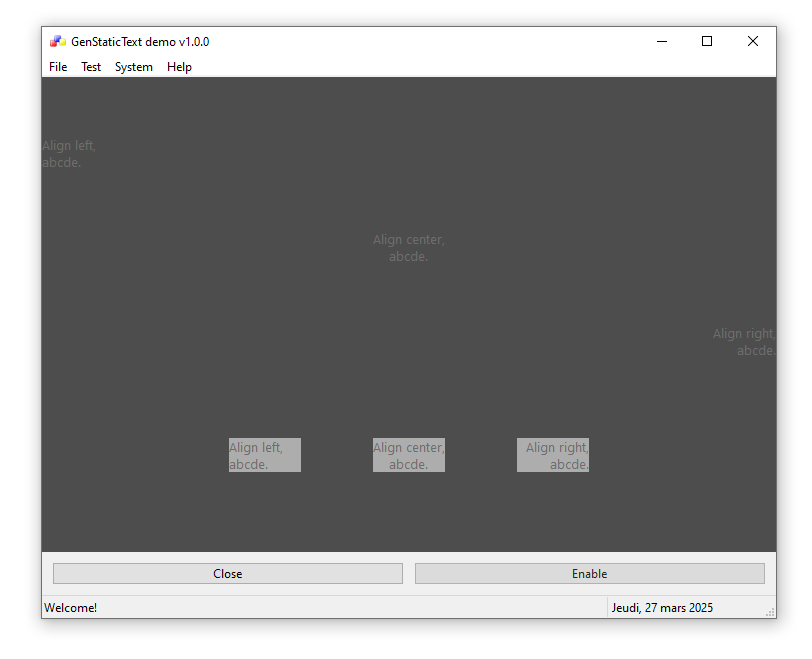Open the Help menu
Viewport: 812px width, 659px height.
pos(180,67)
